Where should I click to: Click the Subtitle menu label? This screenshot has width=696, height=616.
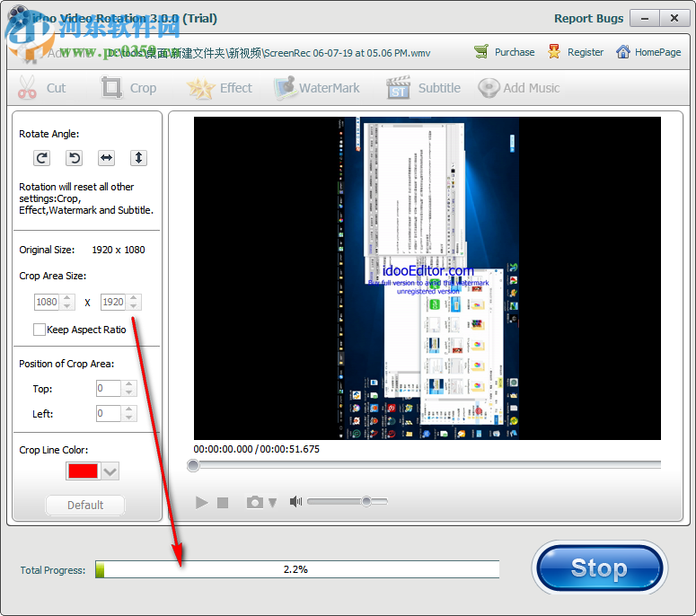(x=439, y=88)
